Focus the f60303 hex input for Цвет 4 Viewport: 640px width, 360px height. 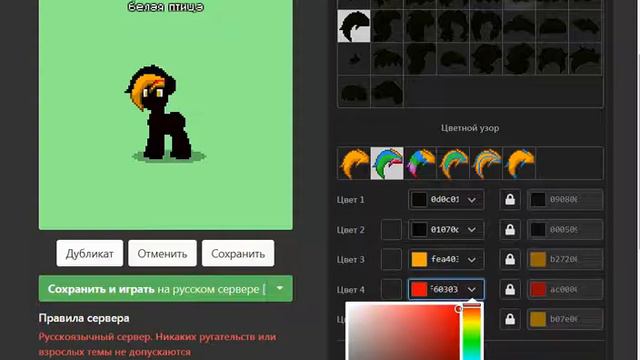pos(445,289)
